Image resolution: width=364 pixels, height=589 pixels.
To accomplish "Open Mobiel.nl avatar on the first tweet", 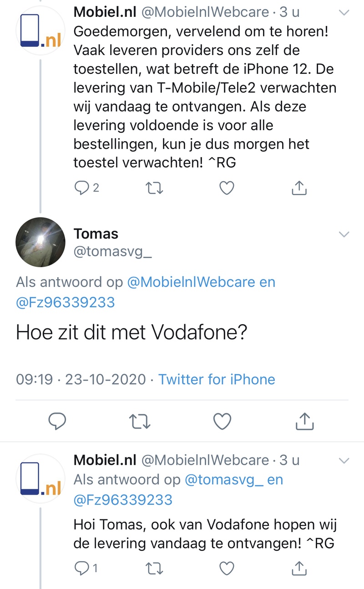I will (x=38, y=31).
